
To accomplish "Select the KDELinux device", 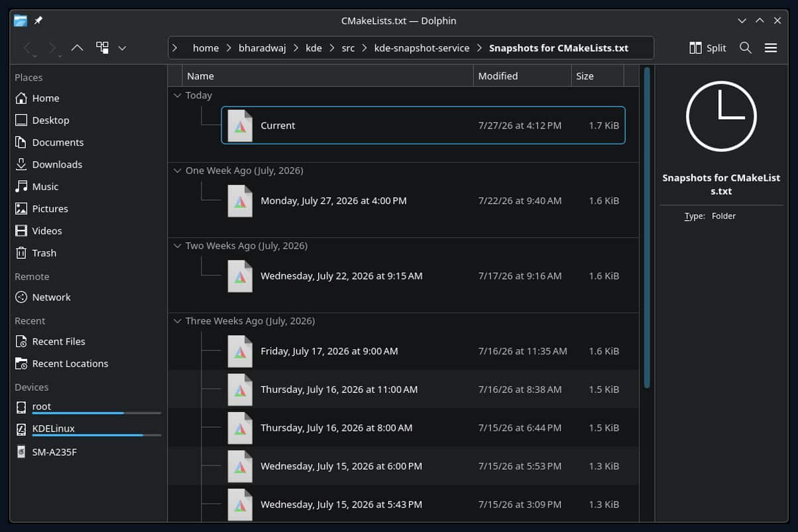I will click(x=87, y=429).
